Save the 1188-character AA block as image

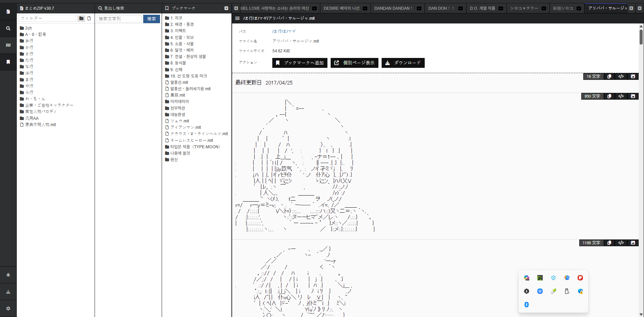(633, 243)
